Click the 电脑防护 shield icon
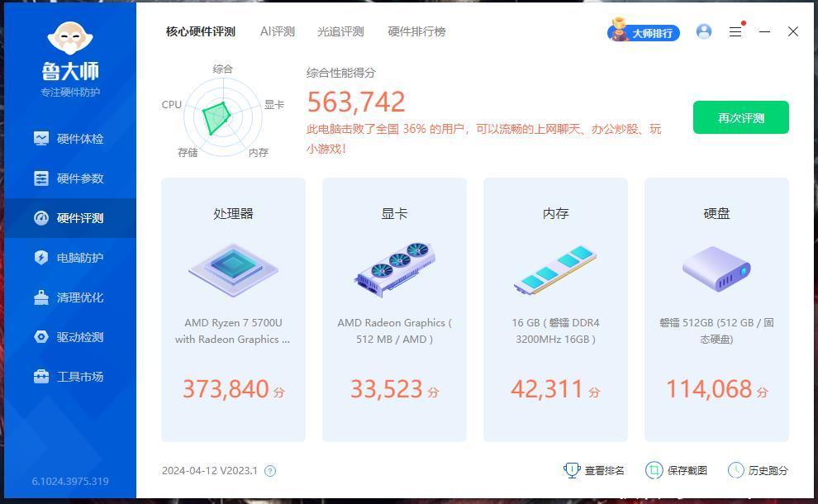Image resolution: width=818 pixels, height=504 pixels. click(41, 258)
